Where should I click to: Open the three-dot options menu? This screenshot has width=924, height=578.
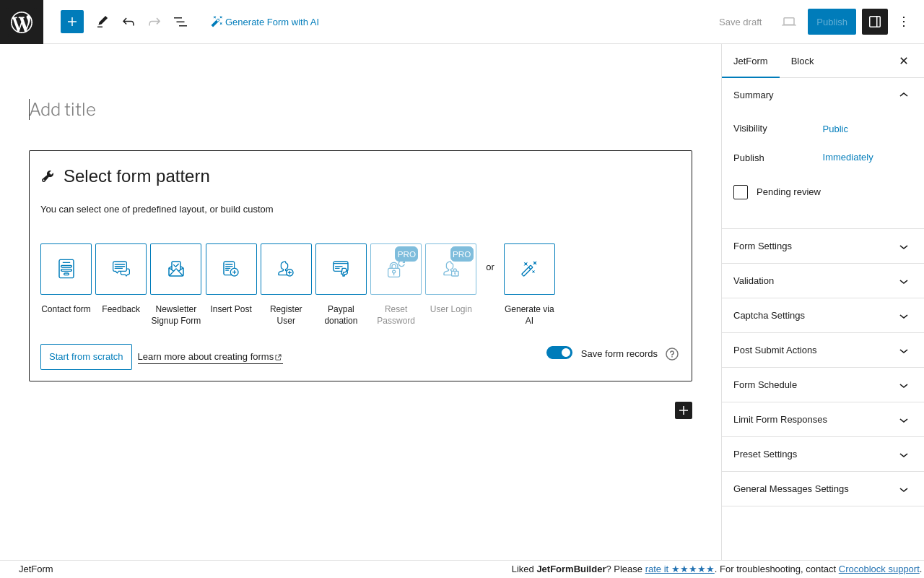904,22
